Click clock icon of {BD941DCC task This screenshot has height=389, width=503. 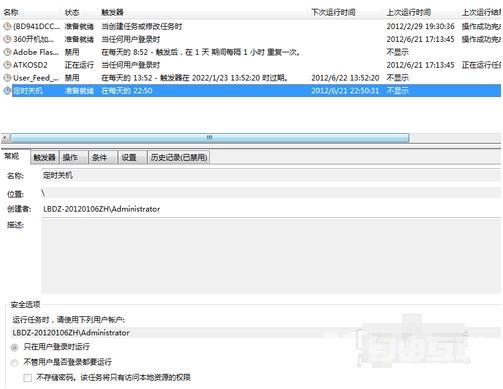7,26
